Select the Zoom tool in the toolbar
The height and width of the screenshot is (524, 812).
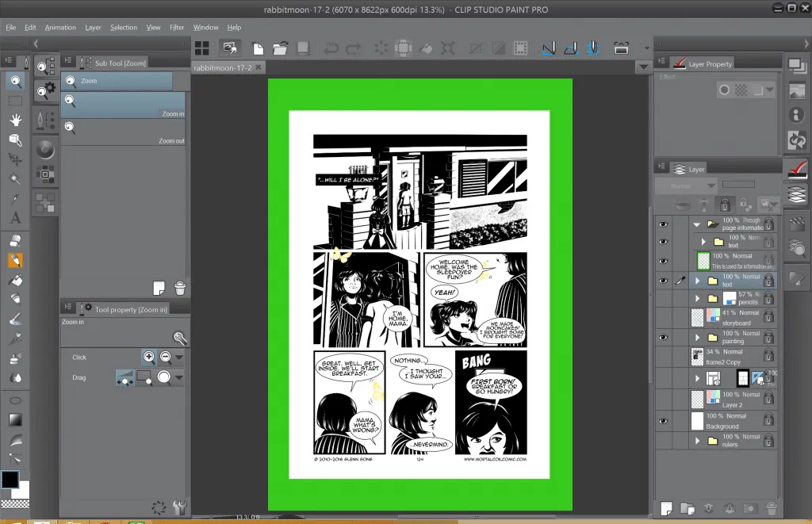click(x=16, y=80)
